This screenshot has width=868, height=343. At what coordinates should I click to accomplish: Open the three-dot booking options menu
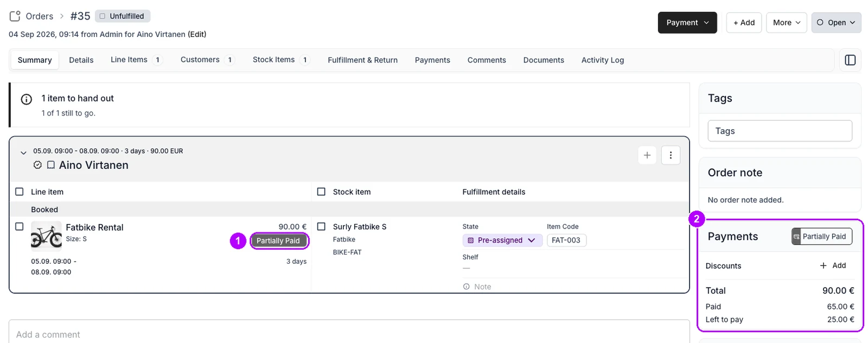[x=671, y=155]
